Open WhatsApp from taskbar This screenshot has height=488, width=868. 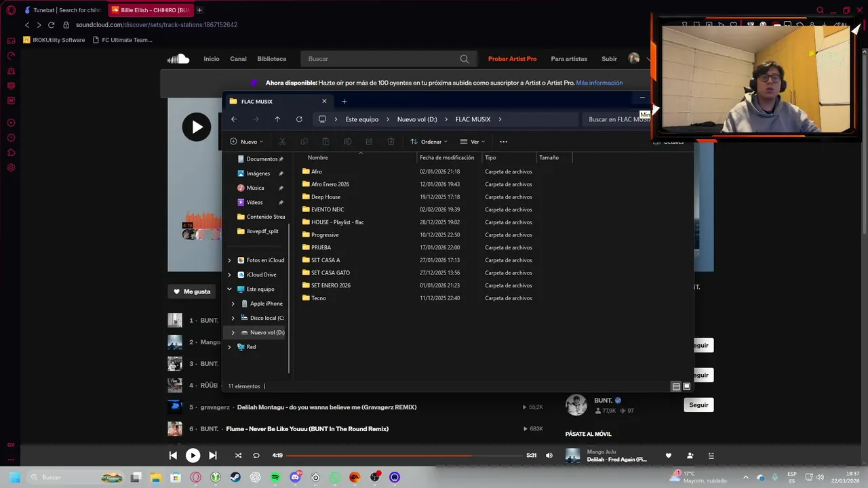(x=335, y=477)
